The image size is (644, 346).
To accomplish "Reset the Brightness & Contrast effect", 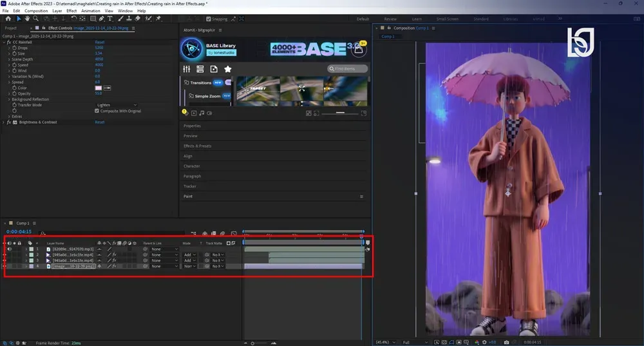I will tap(99, 122).
